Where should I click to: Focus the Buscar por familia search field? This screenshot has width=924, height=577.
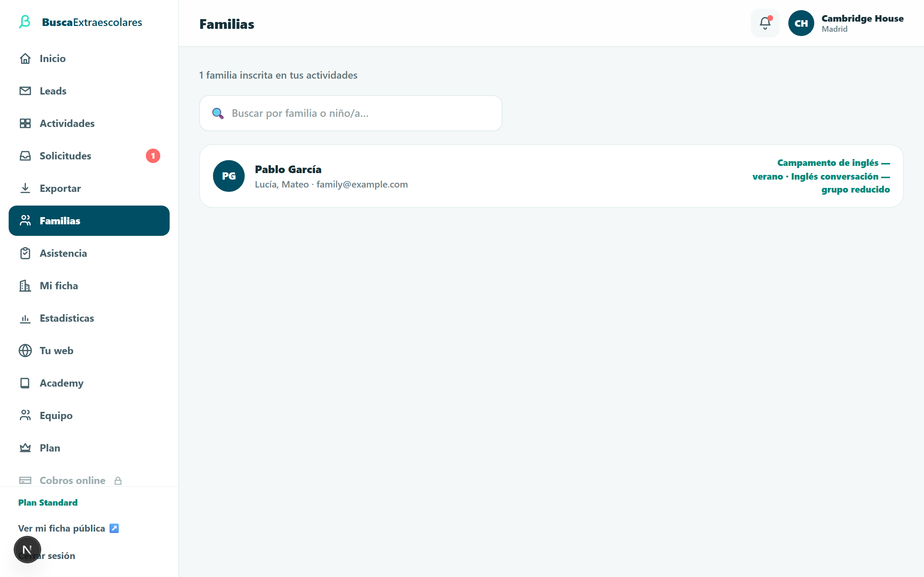coord(350,113)
